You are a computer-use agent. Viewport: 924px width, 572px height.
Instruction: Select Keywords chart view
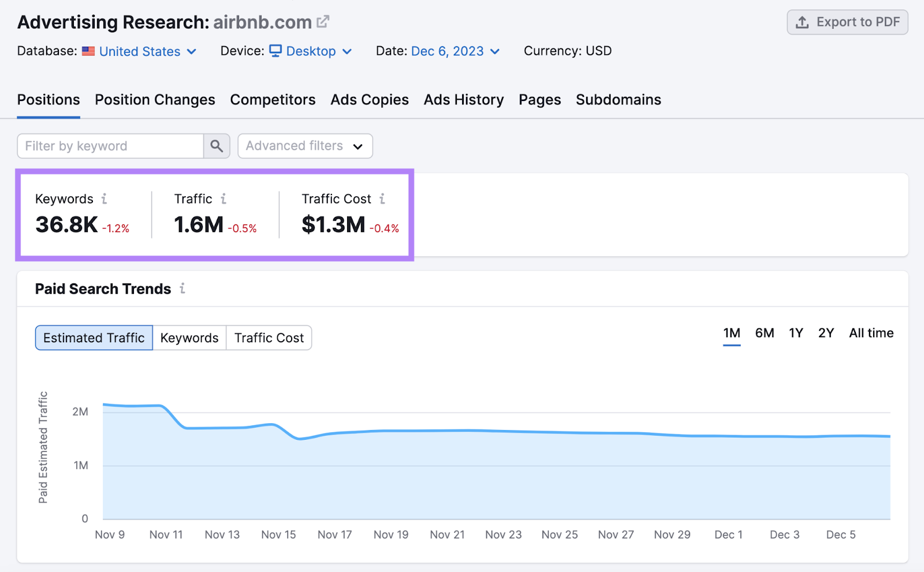tap(189, 338)
